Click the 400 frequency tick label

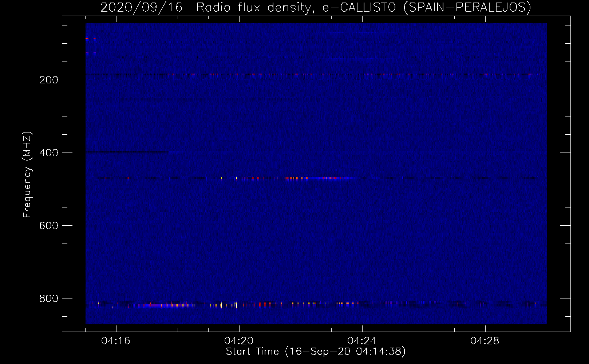(49, 153)
